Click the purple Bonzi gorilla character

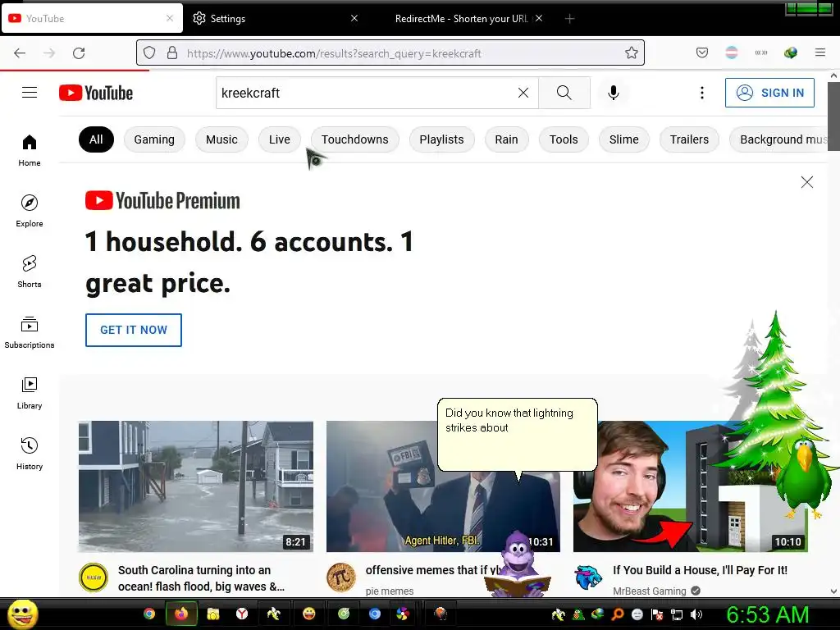coord(518,564)
